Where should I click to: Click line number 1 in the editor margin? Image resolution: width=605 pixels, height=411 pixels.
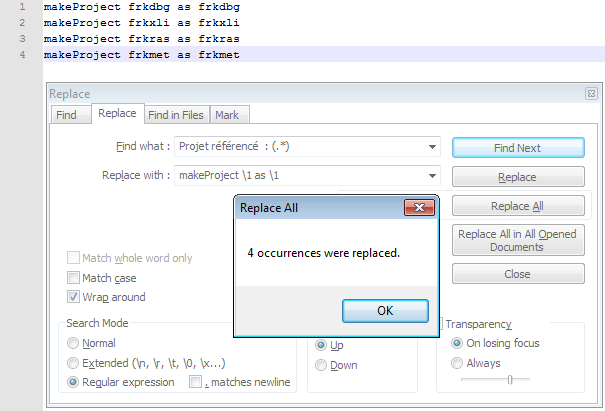pyautogui.click(x=22, y=7)
